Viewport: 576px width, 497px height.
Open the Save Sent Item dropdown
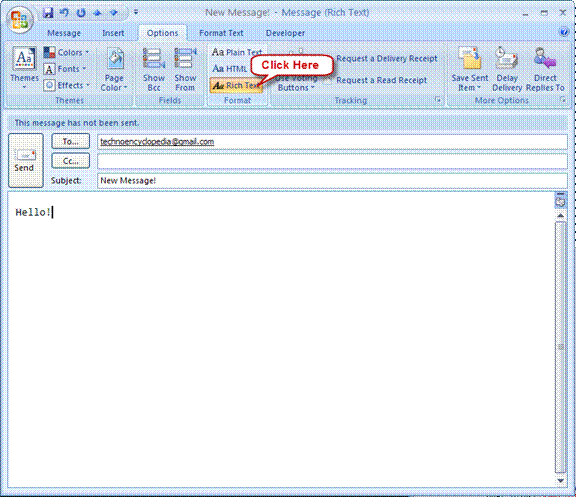(469, 69)
